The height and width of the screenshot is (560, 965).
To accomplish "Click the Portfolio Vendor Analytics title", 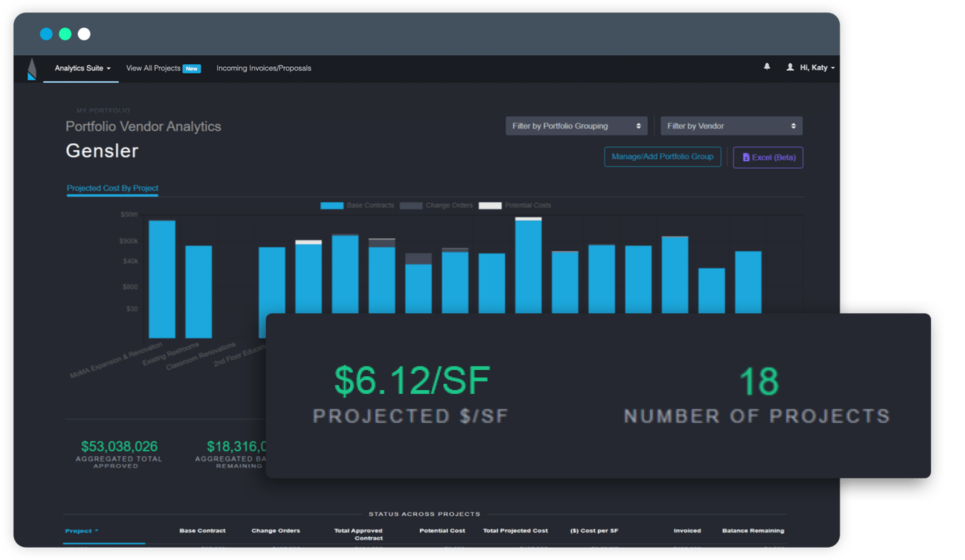I will click(x=143, y=127).
